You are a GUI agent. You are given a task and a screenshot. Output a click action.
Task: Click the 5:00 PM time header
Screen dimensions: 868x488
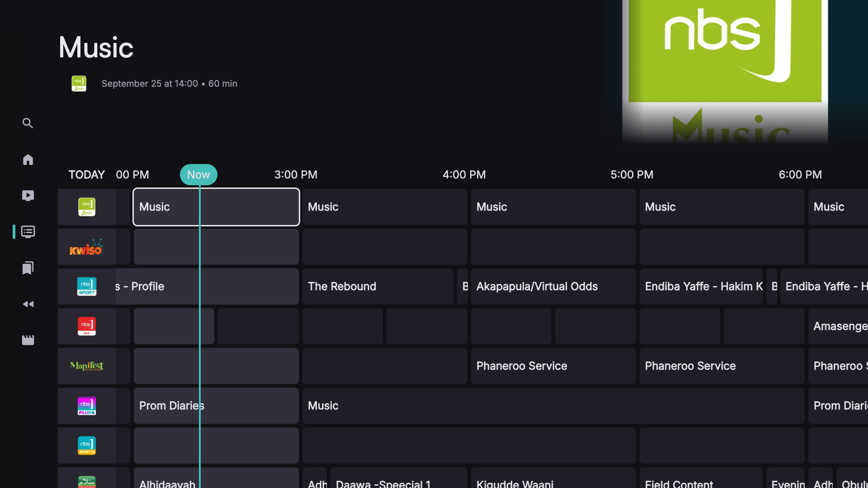coord(632,174)
